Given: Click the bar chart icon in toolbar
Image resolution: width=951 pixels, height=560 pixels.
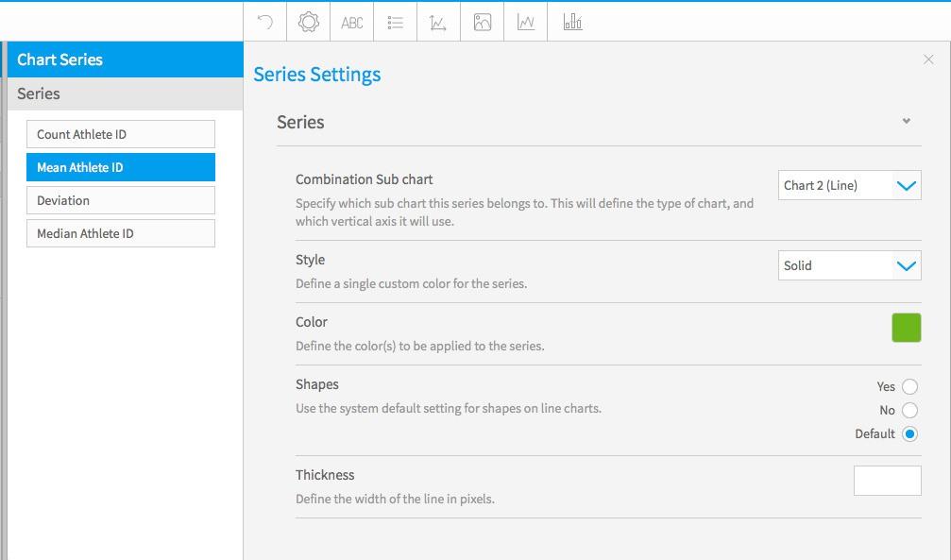Looking at the screenshot, I should coord(572,22).
